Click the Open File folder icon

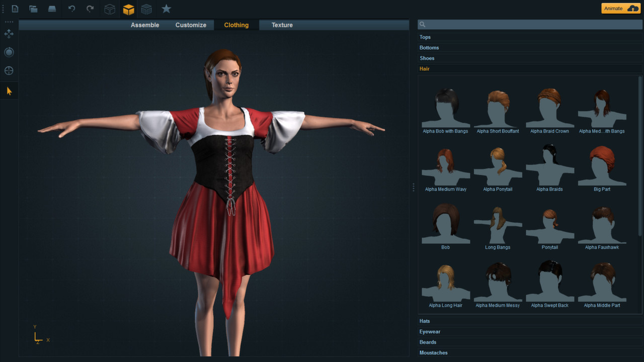(x=33, y=9)
